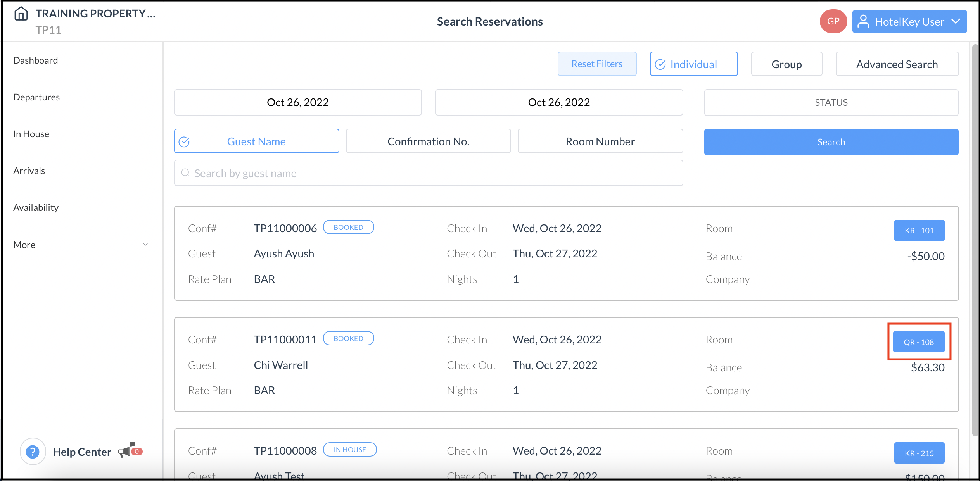980x481 pixels.
Task: Select the Room Number search option
Action: 600,141
